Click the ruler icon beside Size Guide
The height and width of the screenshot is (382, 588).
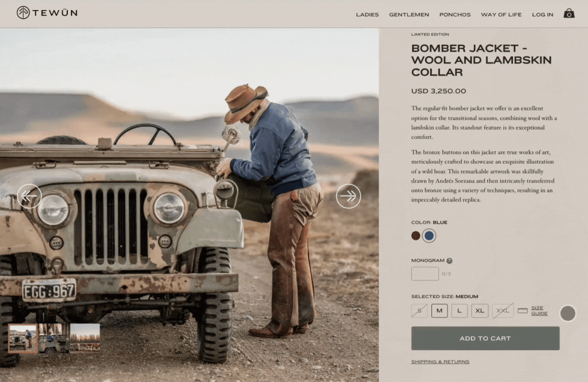(523, 310)
